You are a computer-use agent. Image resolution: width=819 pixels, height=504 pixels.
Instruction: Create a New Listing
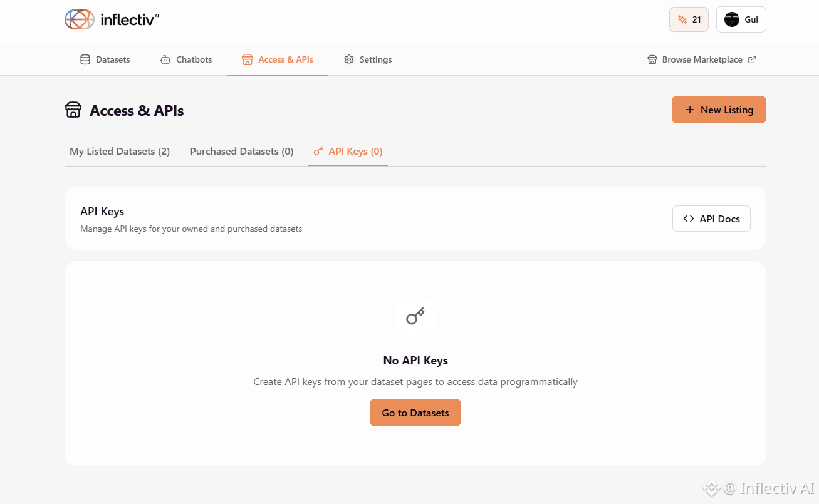(719, 110)
